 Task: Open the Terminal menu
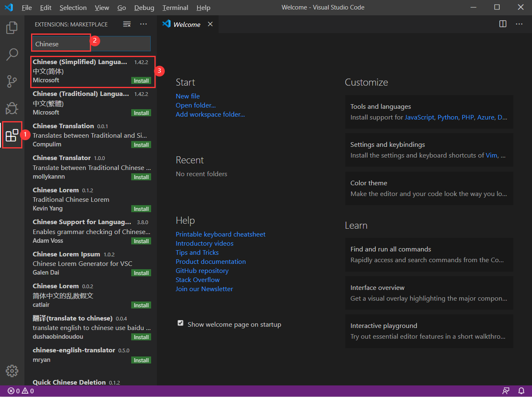tap(175, 7)
